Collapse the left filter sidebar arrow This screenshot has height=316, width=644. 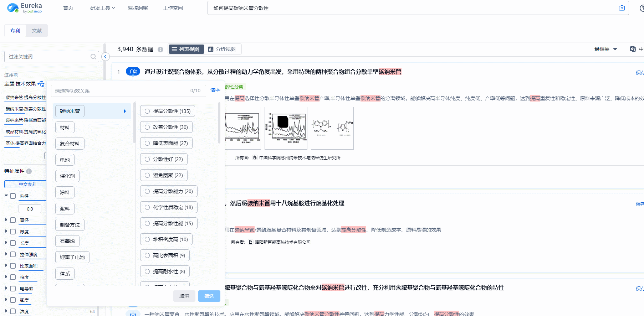click(105, 57)
